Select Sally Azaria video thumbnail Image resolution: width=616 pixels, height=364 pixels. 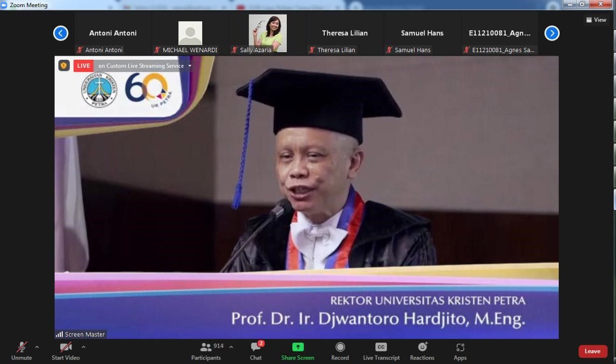click(x=267, y=33)
